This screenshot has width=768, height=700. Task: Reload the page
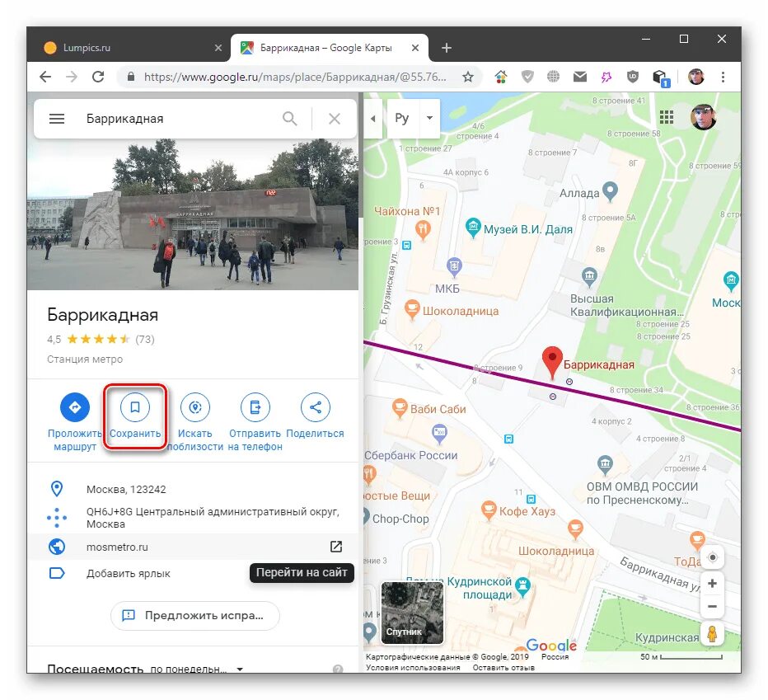coord(98,77)
